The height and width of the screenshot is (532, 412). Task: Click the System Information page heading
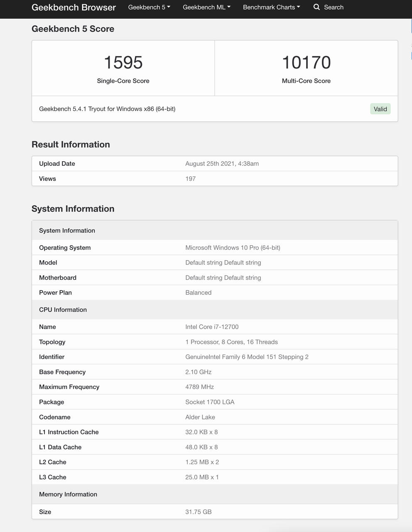click(73, 209)
